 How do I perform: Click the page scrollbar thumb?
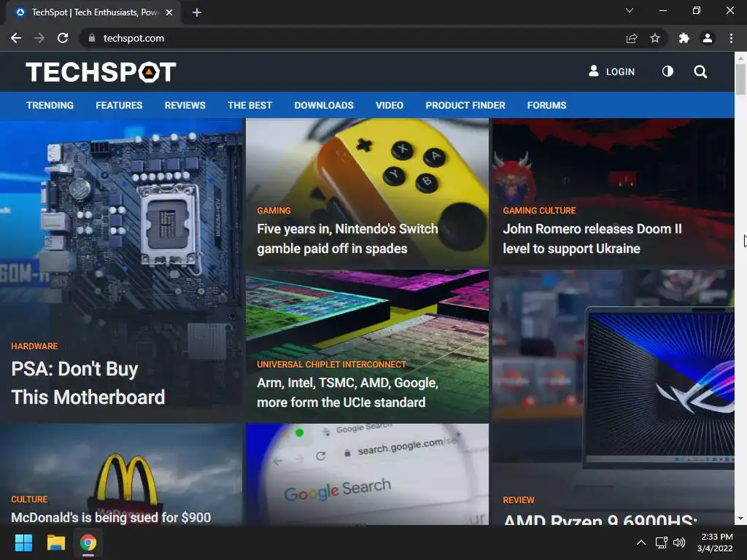740,79
